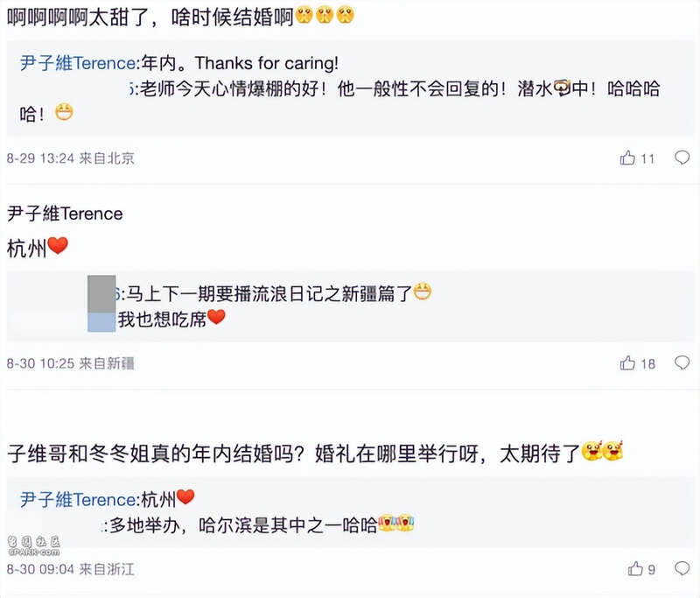
Task: Click the 8-30 09:04 timestamp
Action: pos(40,569)
